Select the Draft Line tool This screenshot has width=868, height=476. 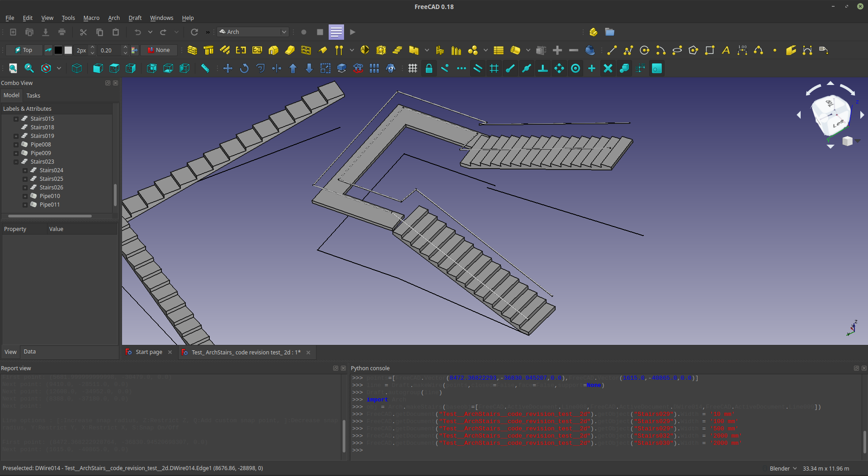(x=612, y=50)
